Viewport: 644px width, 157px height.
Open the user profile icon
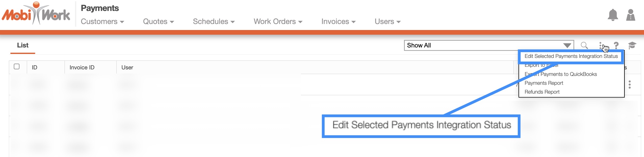point(630,15)
